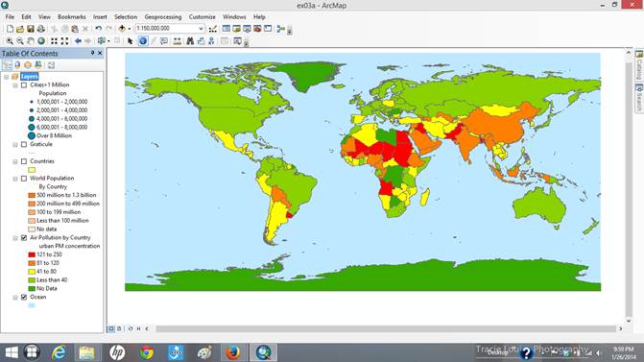Open the map scale dropdown
644x362 pixels.
[201, 29]
